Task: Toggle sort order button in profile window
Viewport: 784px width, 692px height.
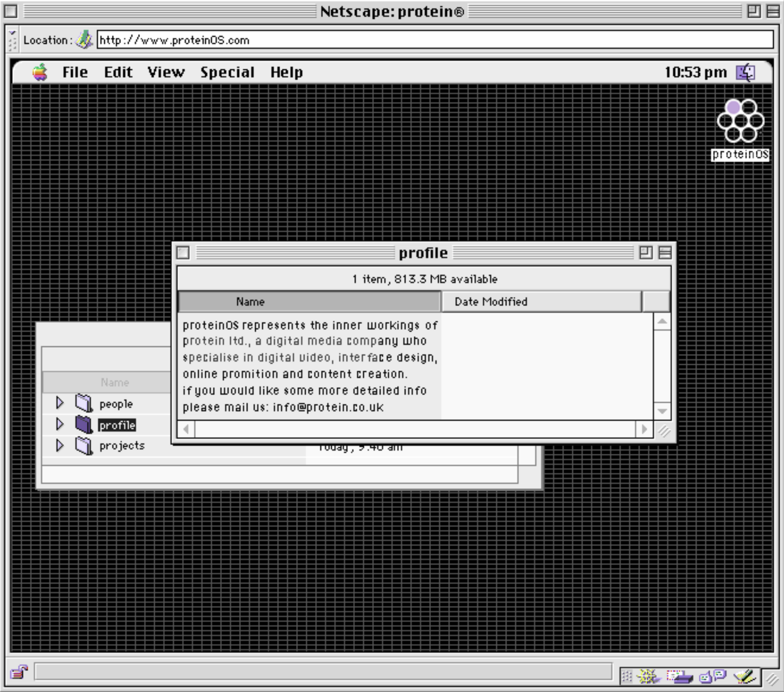Action: 656,302
